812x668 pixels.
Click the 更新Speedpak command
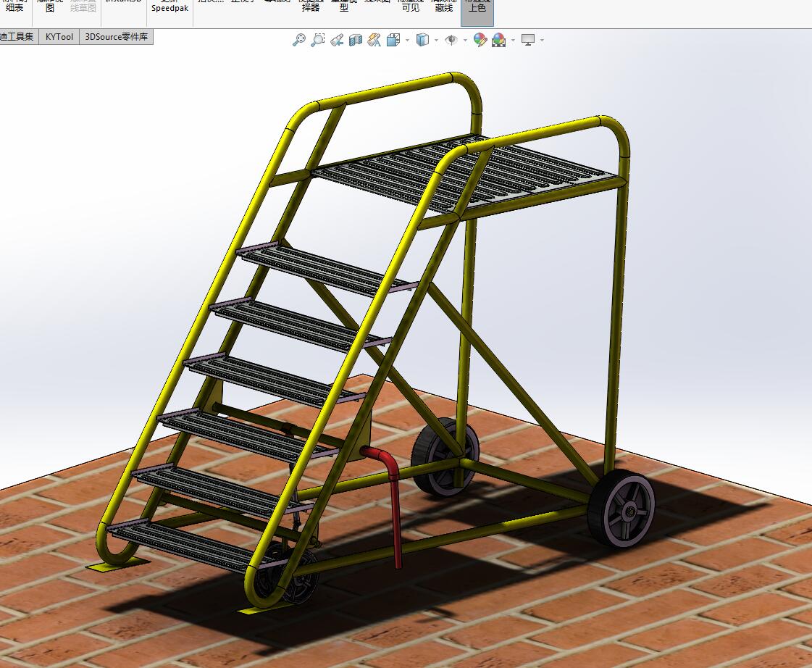coord(169,7)
